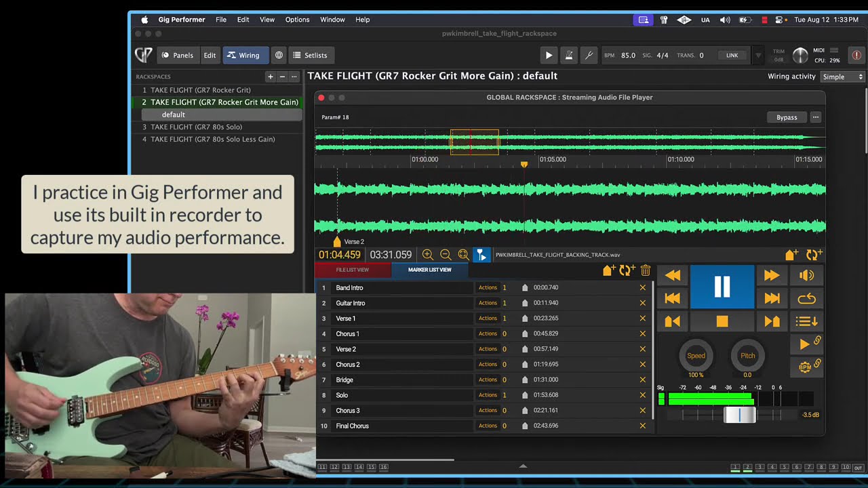Image resolution: width=868 pixels, height=488 pixels.
Task: Toggle the loop playback button
Action: (x=806, y=298)
